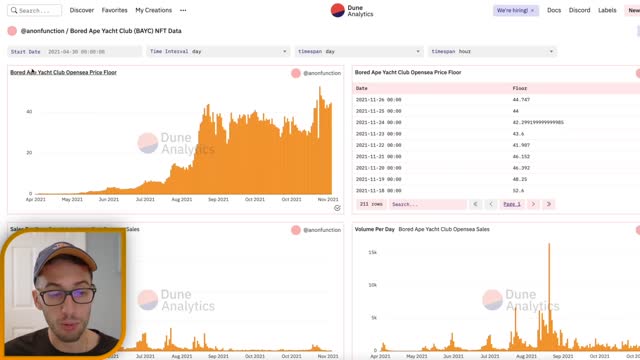Select the 2021-11-24 date cell

[x=378, y=122]
